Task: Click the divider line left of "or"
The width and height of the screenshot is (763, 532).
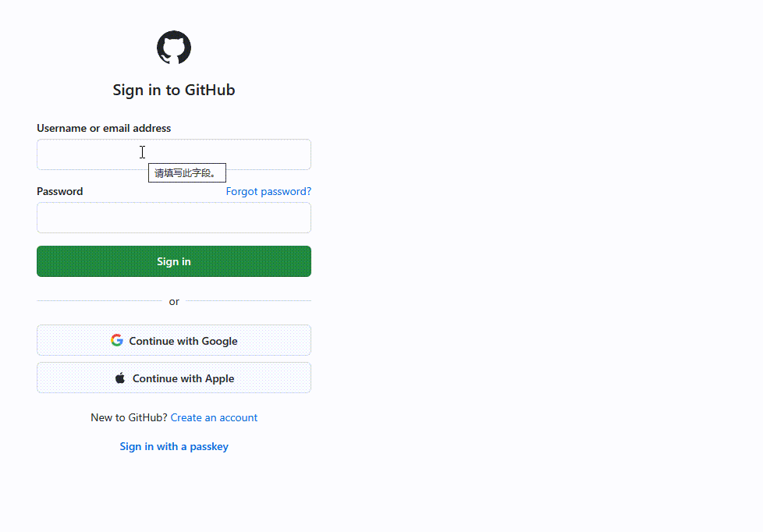Action: point(99,300)
